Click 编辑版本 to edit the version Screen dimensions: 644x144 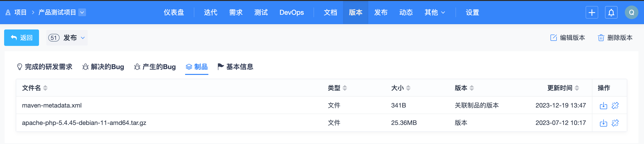click(567, 38)
